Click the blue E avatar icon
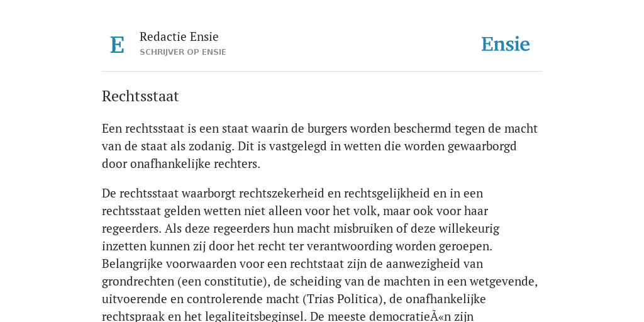The image size is (644, 322). pyautogui.click(x=117, y=45)
